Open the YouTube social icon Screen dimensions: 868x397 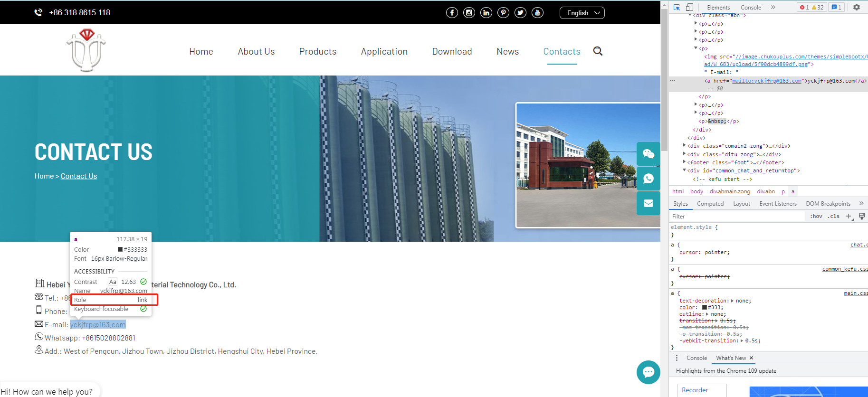[x=537, y=13]
